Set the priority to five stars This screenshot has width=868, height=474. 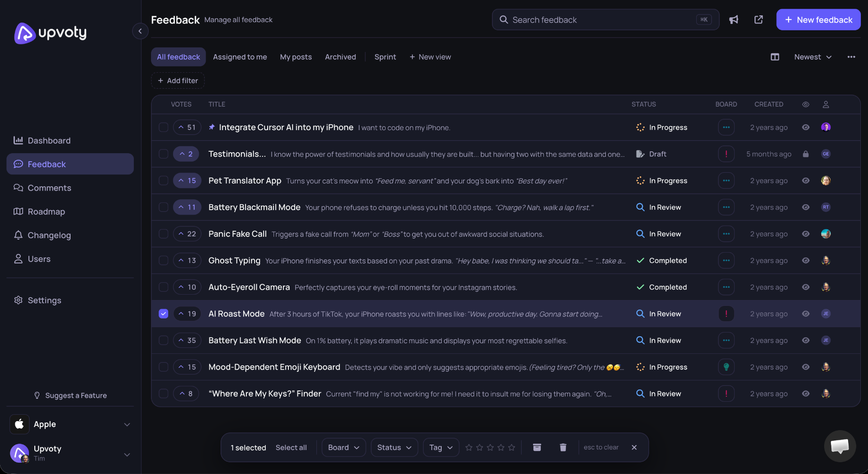tap(511, 447)
